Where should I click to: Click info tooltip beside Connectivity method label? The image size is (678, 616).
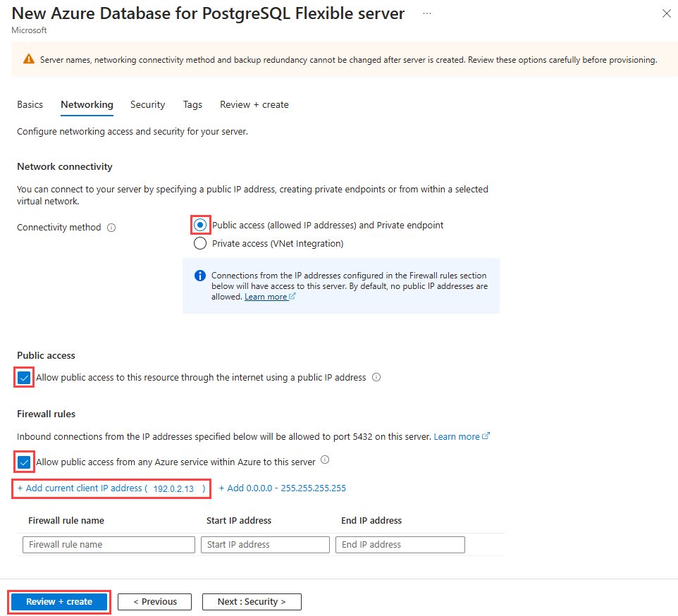[x=111, y=227]
